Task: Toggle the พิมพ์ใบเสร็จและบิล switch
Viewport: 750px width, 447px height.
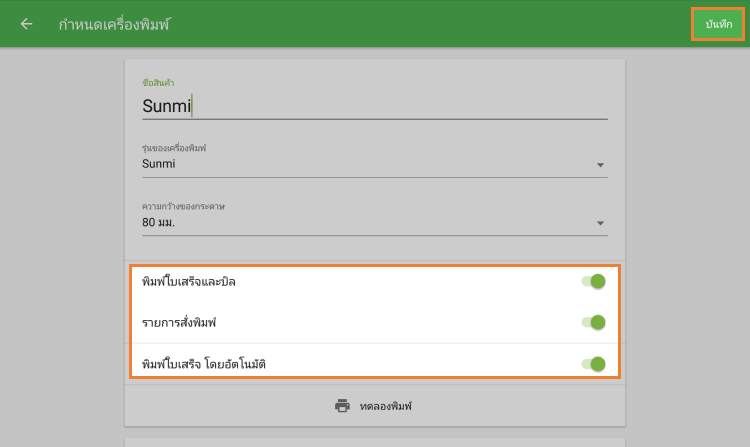Action: pos(594,282)
